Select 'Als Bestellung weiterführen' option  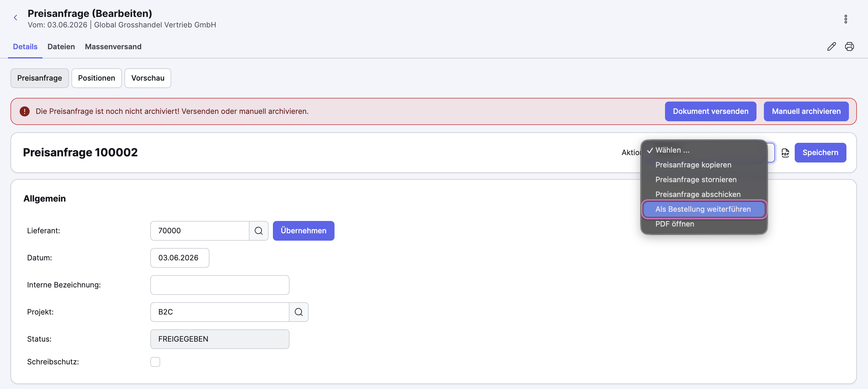coord(704,209)
